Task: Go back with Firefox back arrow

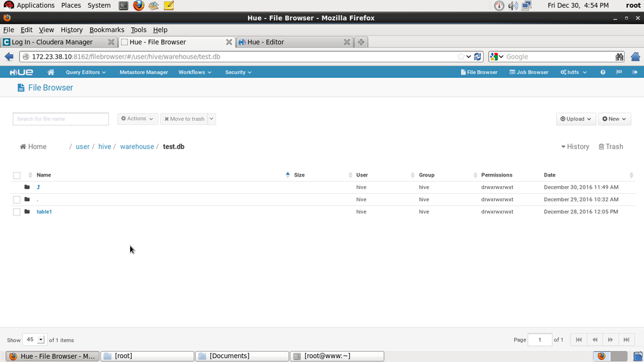Action: tap(9, 57)
